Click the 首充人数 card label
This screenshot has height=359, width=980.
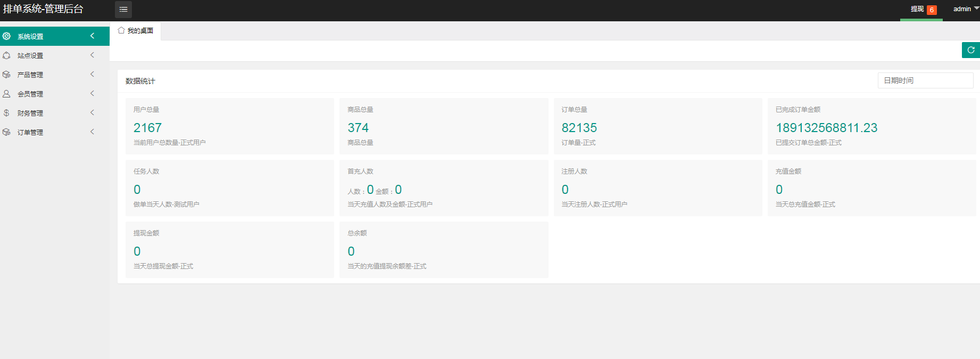click(x=360, y=172)
